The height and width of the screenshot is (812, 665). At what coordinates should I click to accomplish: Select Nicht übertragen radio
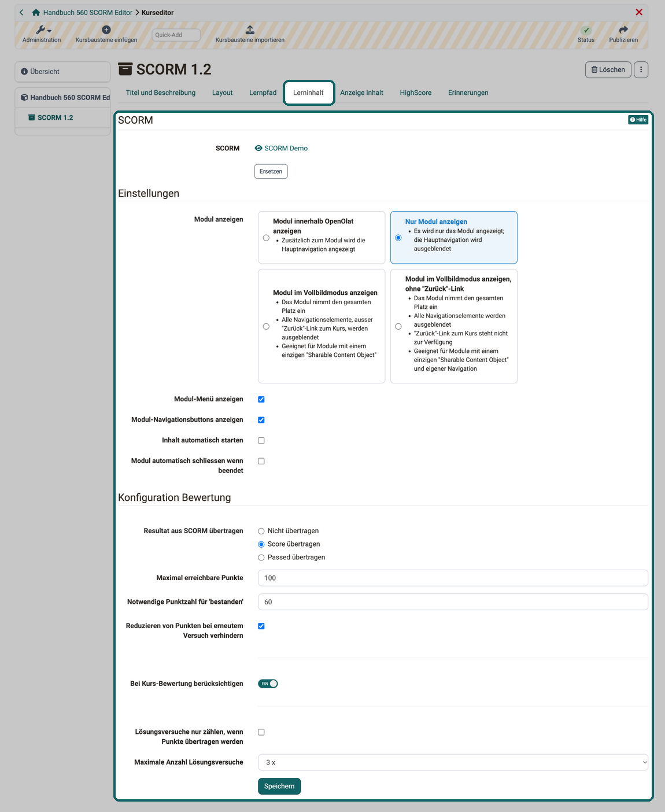click(261, 531)
